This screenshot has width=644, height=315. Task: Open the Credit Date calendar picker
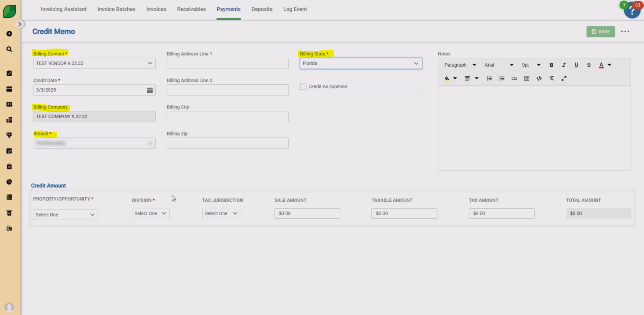[150, 90]
